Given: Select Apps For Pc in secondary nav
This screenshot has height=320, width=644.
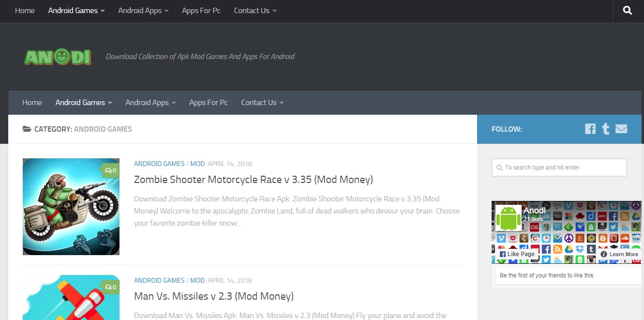Looking at the screenshot, I should click(209, 103).
